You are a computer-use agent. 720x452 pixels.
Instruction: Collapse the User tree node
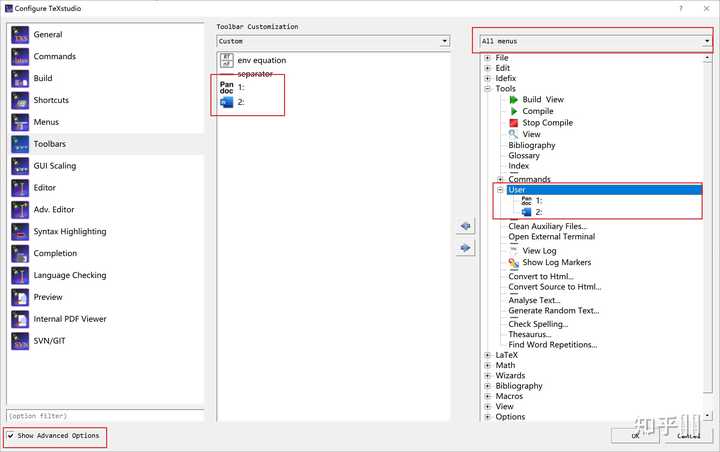point(501,190)
